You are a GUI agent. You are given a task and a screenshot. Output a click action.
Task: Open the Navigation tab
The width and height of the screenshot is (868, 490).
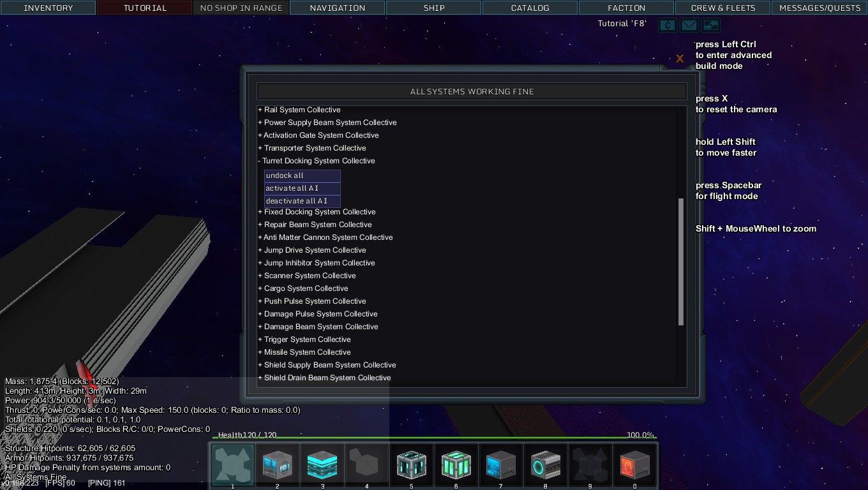pyautogui.click(x=338, y=8)
